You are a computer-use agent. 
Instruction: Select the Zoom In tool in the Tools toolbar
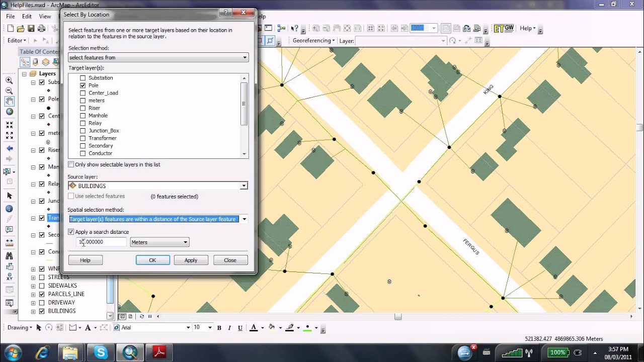click(x=9, y=80)
